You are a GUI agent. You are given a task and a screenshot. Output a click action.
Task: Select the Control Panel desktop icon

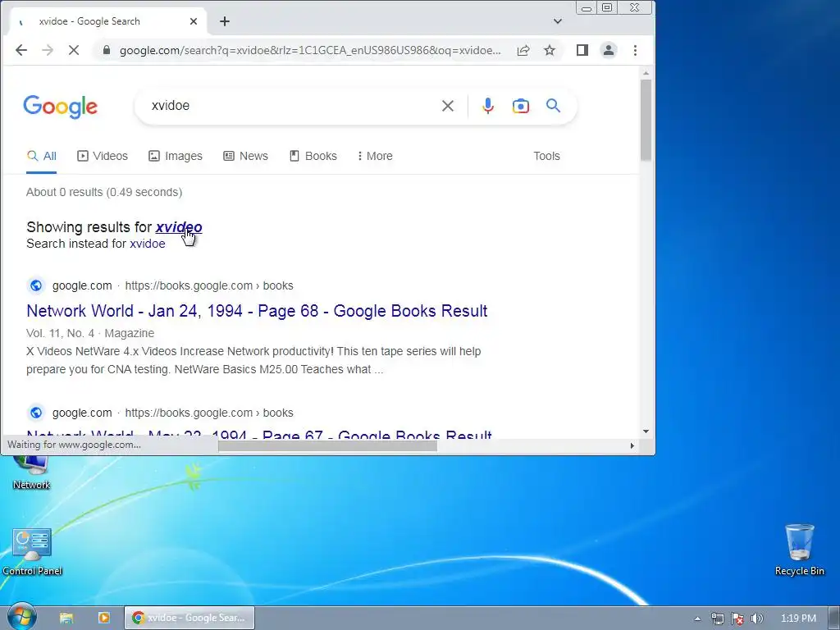pyautogui.click(x=32, y=552)
